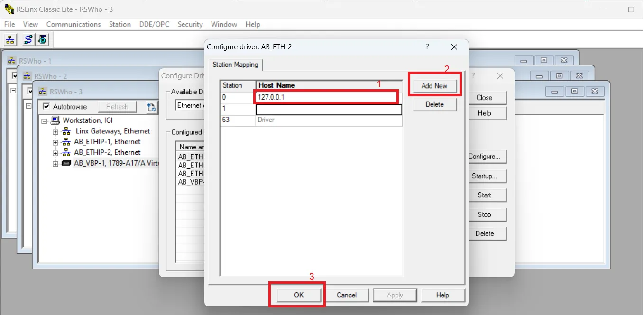Click the Host Name column header
Image resolution: width=644 pixels, height=315 pixels.
pos(329,85)
